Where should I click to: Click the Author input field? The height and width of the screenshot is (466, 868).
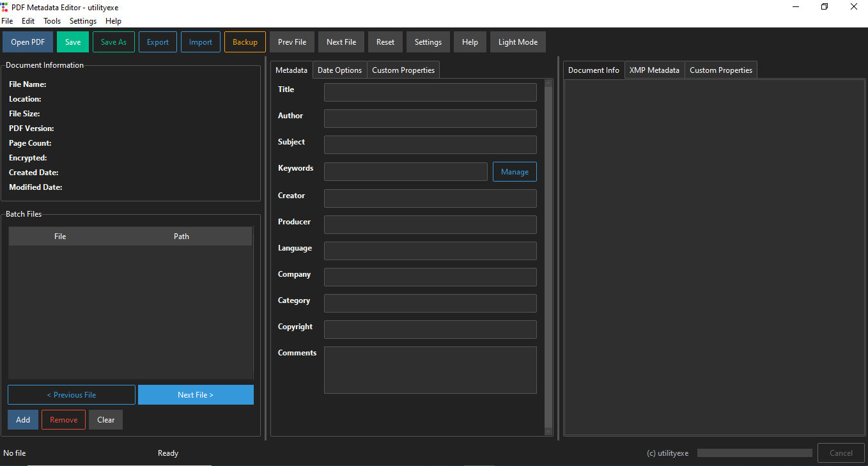point(430,118)
